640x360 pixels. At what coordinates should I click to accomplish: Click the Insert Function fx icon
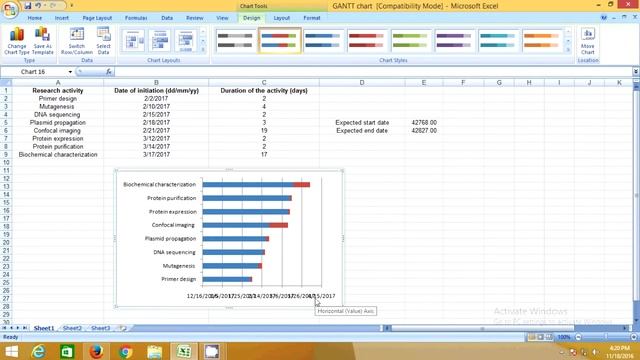point(109,72)
